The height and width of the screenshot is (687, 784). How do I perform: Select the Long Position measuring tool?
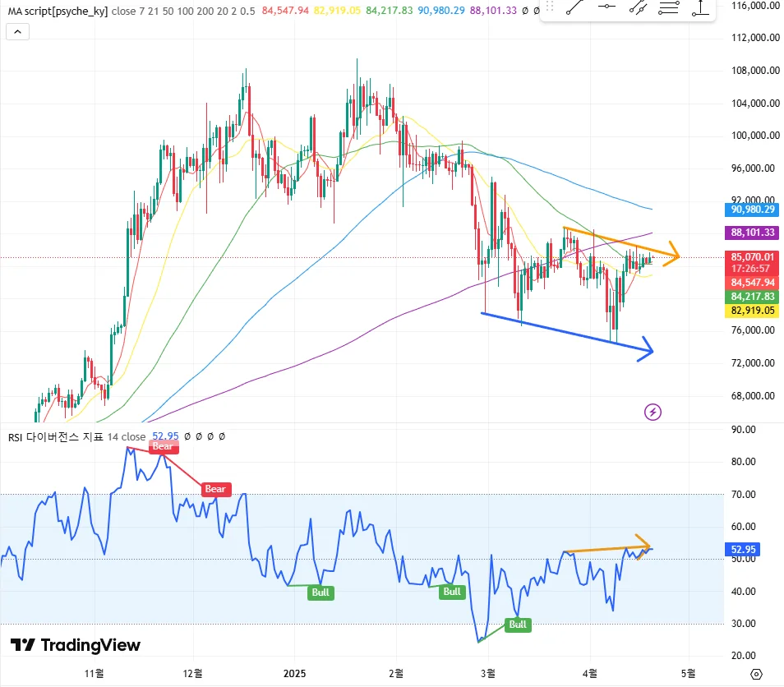[x=700, y=7]
